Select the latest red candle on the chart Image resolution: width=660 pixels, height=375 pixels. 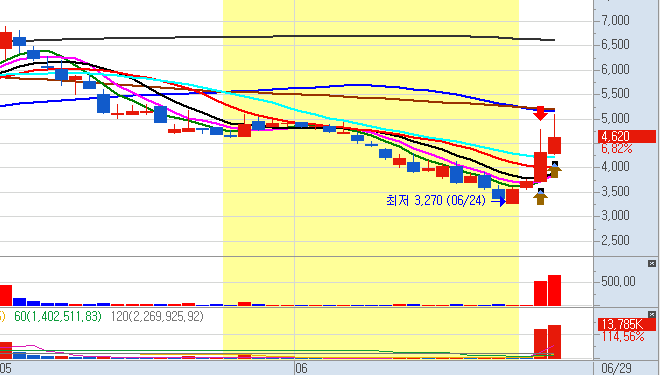(554, 145)
